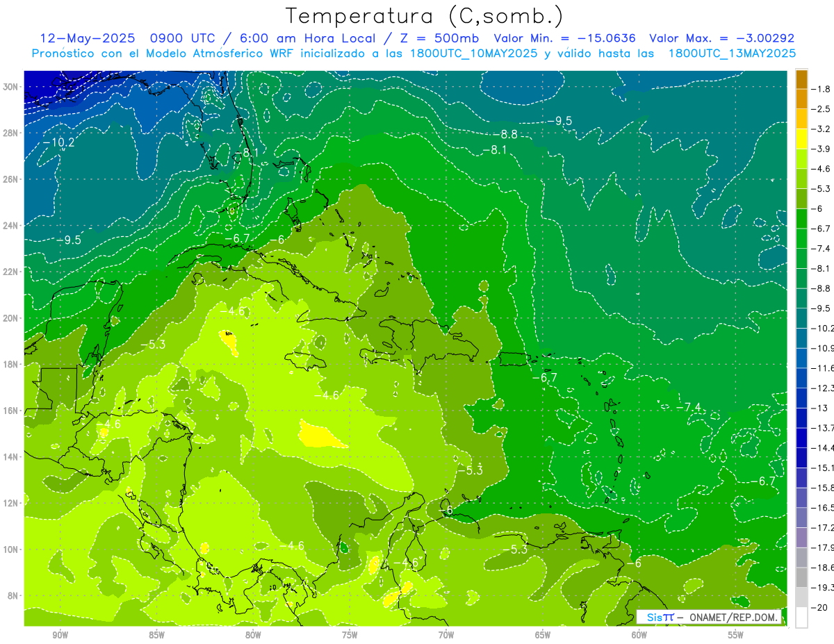The width and height of the screenshot is (834, 644).
Task: Click the dark orange swatch atop the color bar
Action: 801,79
